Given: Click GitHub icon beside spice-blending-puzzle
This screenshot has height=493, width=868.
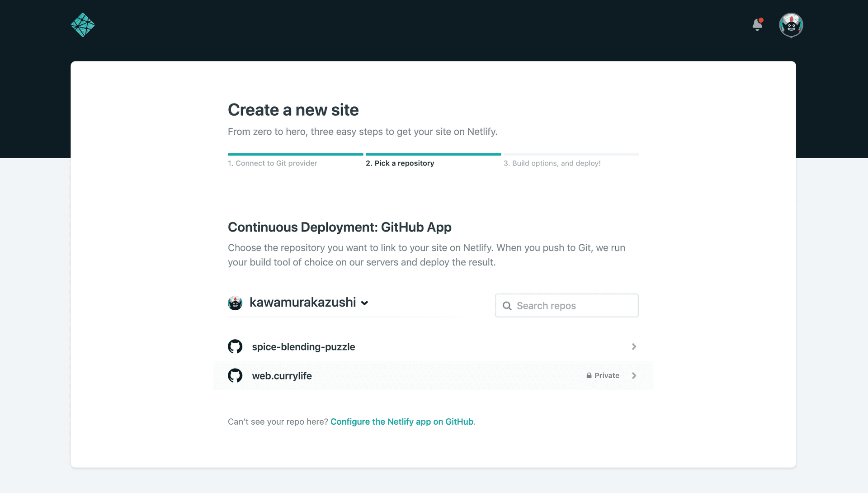Looking at the screenshot, I should coord(235,346).
